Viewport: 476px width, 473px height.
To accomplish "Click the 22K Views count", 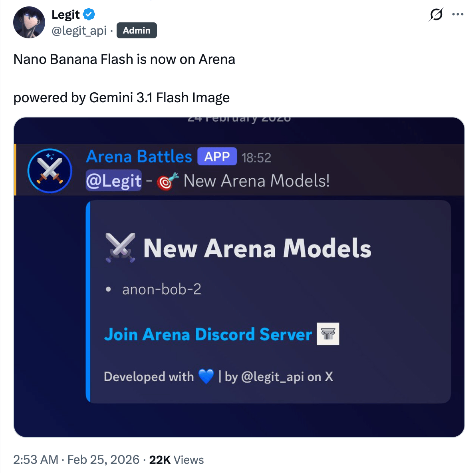I will click(x=177, y=460).
